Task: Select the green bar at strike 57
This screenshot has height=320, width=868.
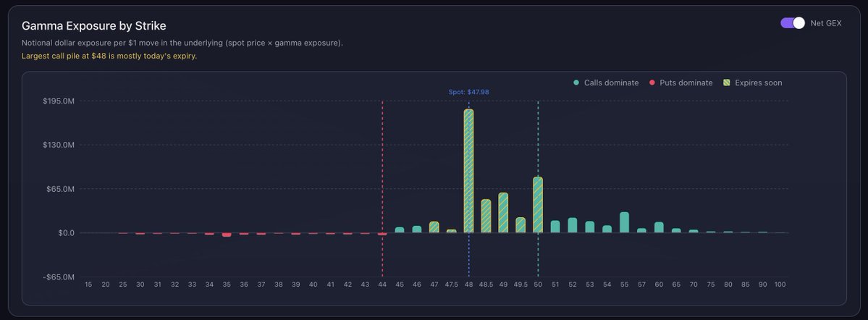Action: pyautogui.click(x=641, y=231)
